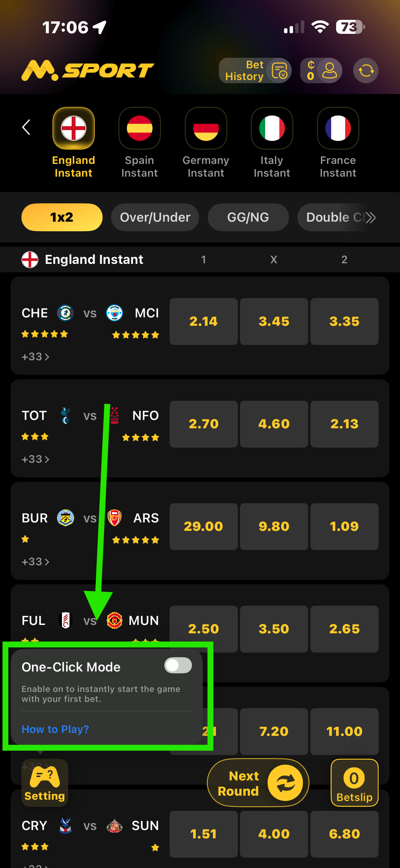Pick 2.14 odds for Chelsea win
400x868 pixels.
(x=203, y=321)
